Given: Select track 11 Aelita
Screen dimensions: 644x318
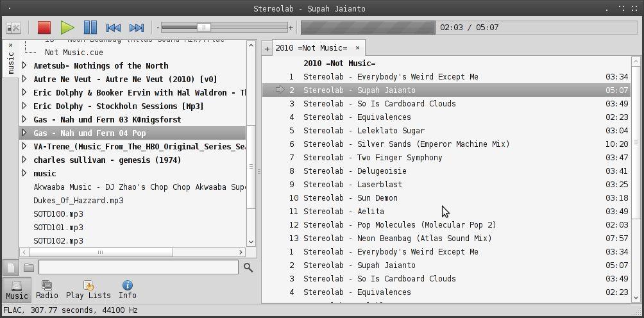Looking at the screenshot, I should pos(446,212).
